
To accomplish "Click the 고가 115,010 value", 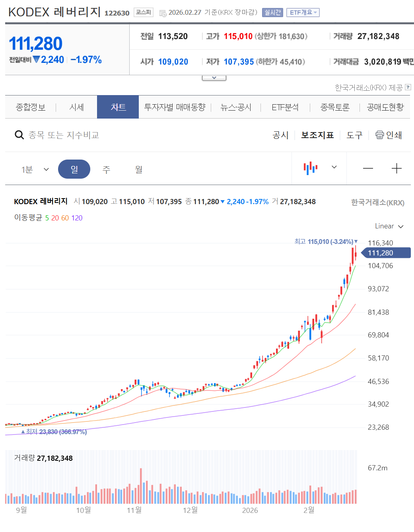I will [x=238, y=36].
